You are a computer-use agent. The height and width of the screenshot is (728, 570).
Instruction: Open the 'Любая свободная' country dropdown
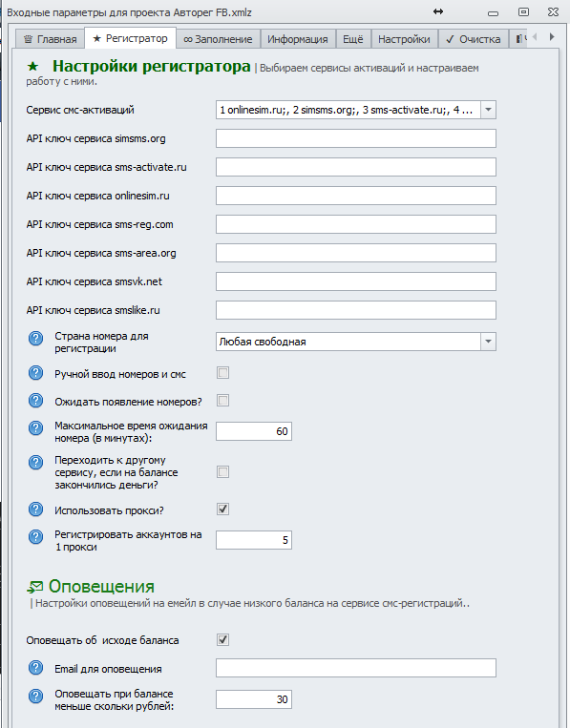coord(488,342)
